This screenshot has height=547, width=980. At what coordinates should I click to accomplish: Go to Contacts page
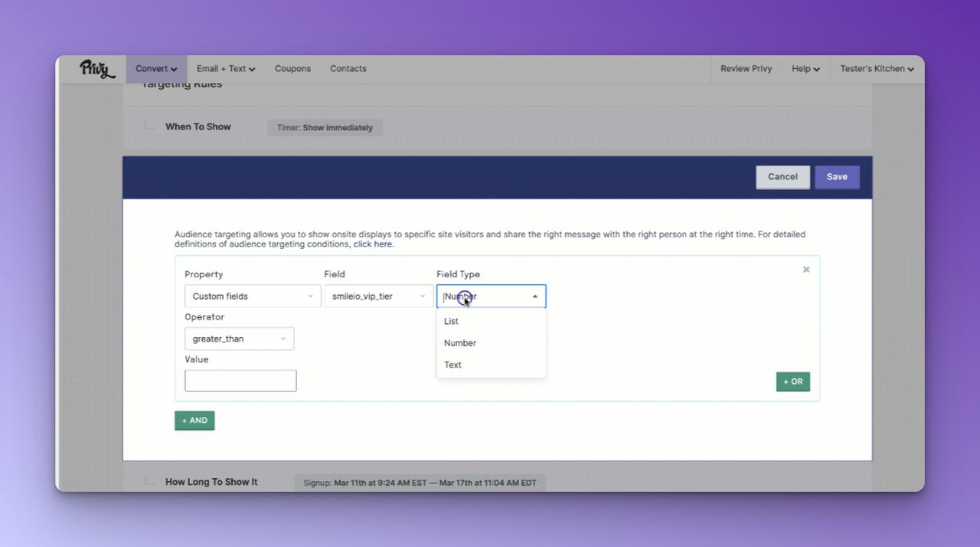tap(348, 69)
